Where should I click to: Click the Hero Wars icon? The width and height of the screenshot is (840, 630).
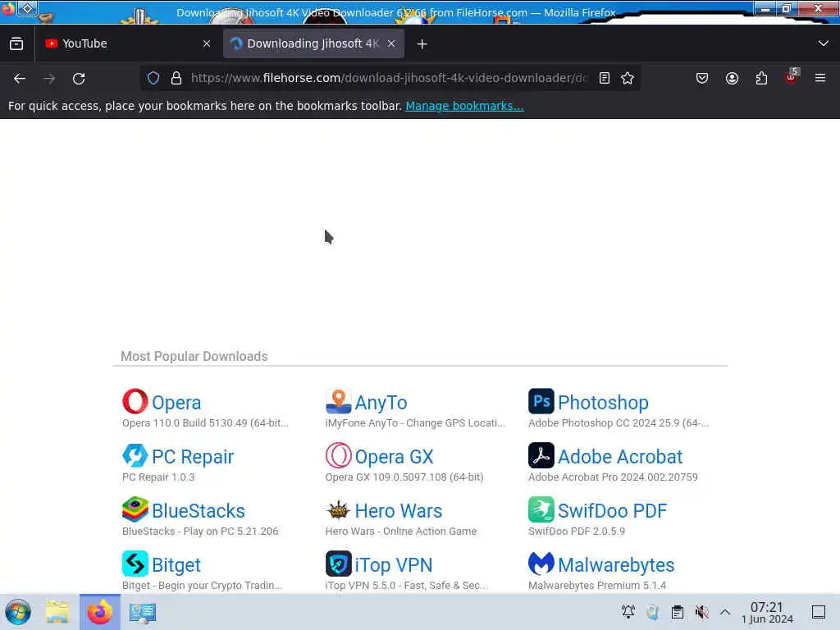pyautogui.click(x=339, y=509)
